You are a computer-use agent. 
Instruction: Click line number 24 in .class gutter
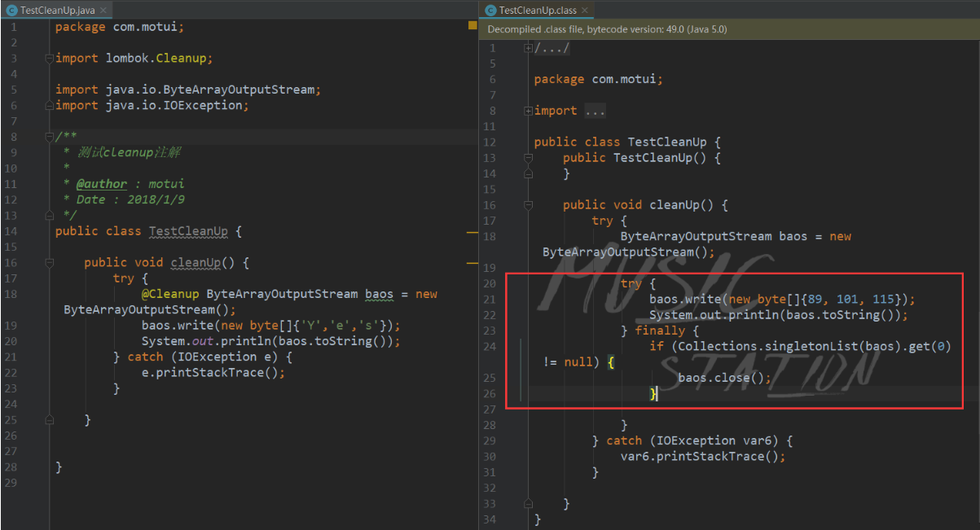[x=489, y=347]
